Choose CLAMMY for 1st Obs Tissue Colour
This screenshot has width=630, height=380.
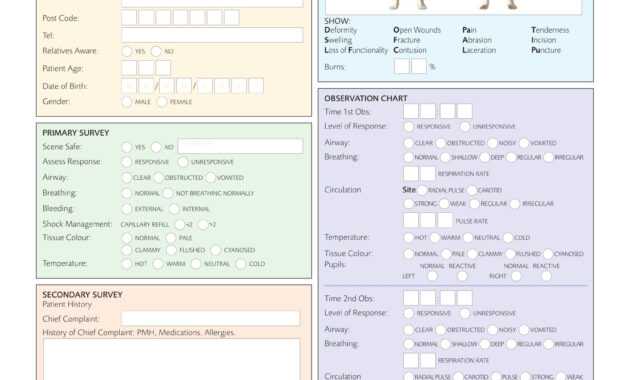coord(472,254)
